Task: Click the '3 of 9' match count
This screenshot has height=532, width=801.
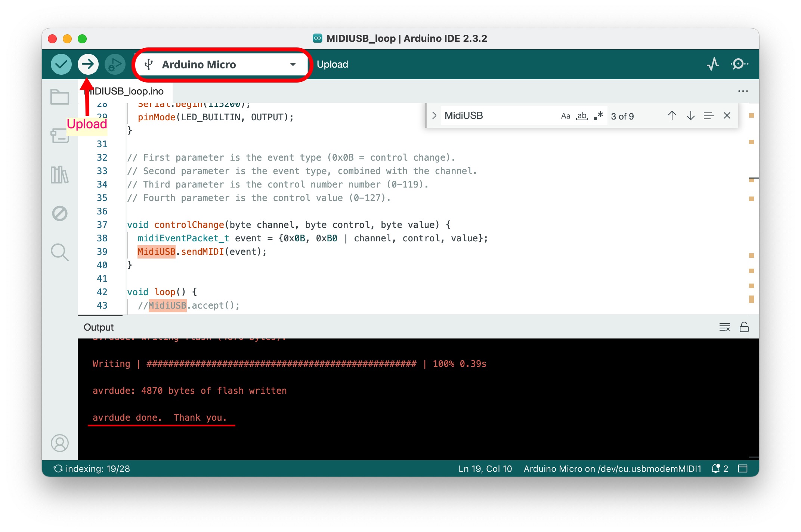Action: coord(622,116)
